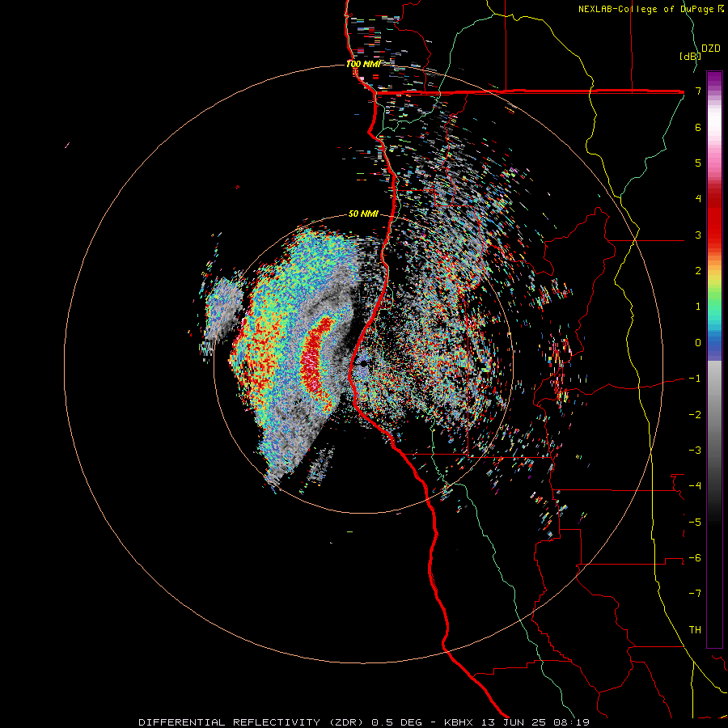This screenshot has height=728, width=728.
Task: Click the 0.5 DEG elevation text
Action: [x=397, y=722]
